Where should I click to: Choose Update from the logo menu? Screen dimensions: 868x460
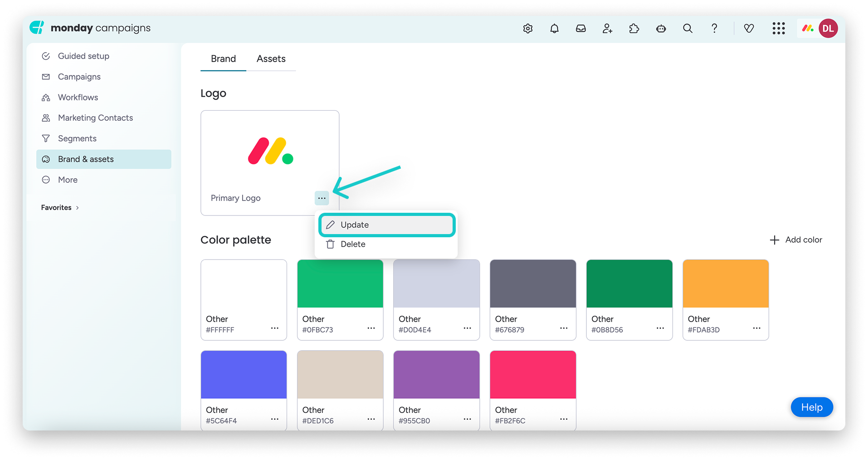[x=387, y=225]
